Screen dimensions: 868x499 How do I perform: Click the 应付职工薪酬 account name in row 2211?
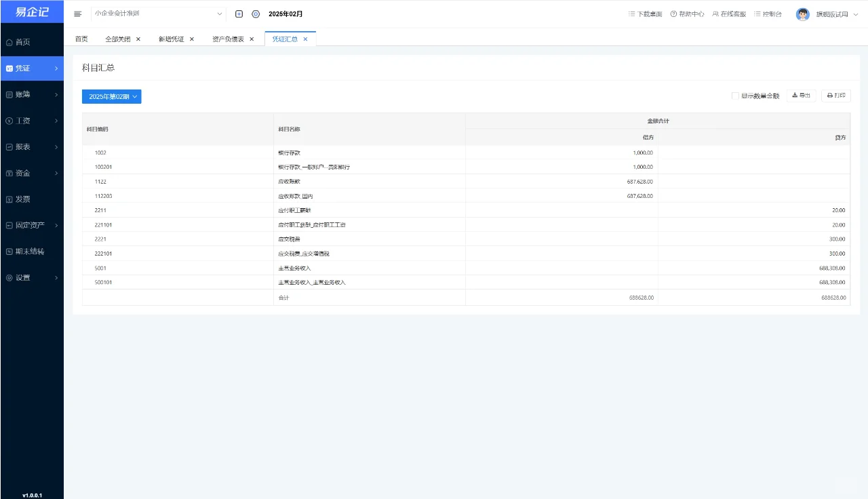pyautogui.click(x=293, y=210)
